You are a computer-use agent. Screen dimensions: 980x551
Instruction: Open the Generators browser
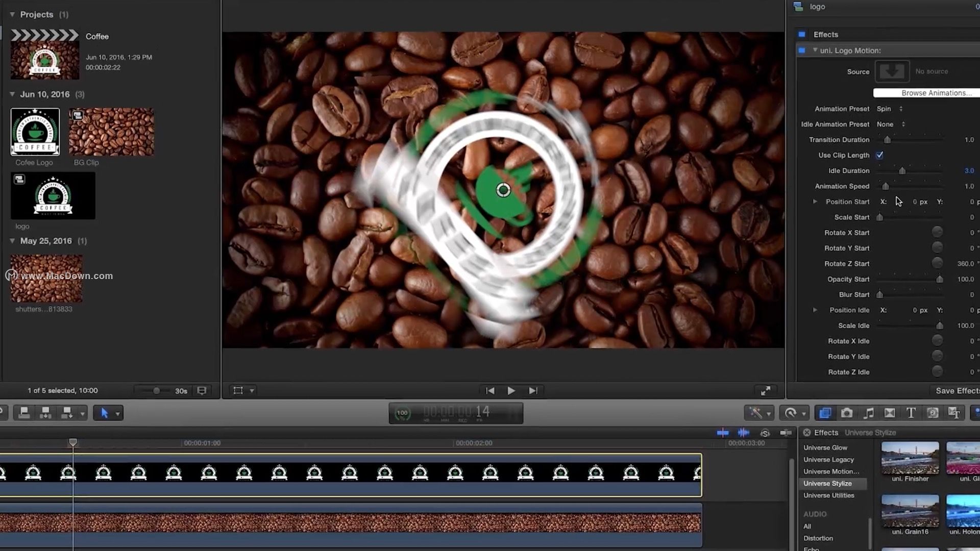pyautogui.click(x=933, y=413)
